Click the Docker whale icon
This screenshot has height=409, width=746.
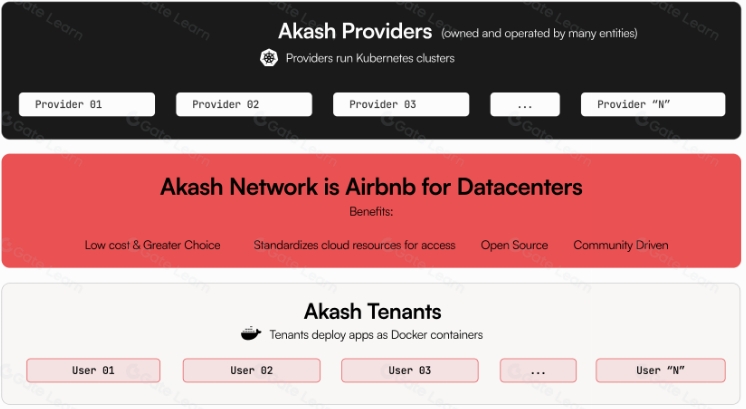click(x=251, y=333)
